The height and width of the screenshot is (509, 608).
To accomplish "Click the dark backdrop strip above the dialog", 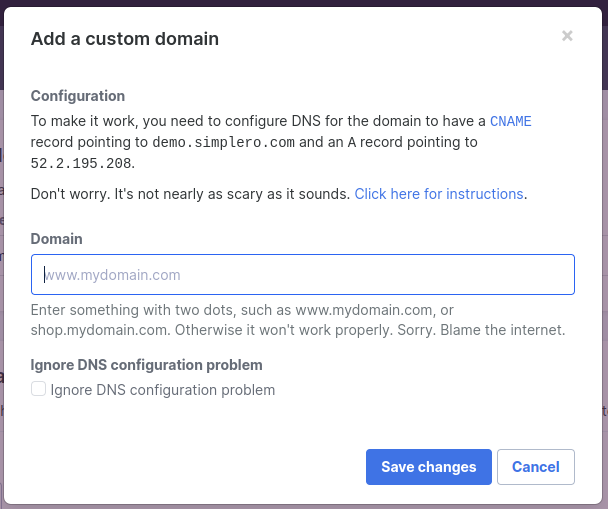I will point(304,3).
